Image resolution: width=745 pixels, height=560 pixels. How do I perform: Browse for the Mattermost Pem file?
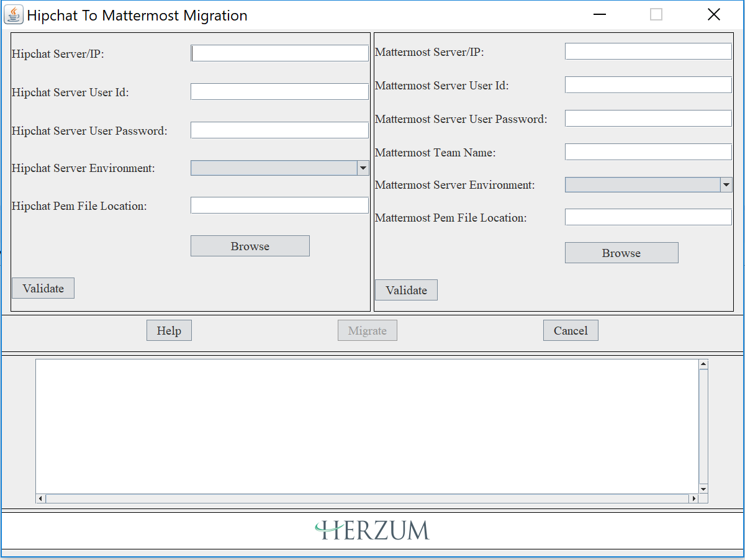point(621,253)
